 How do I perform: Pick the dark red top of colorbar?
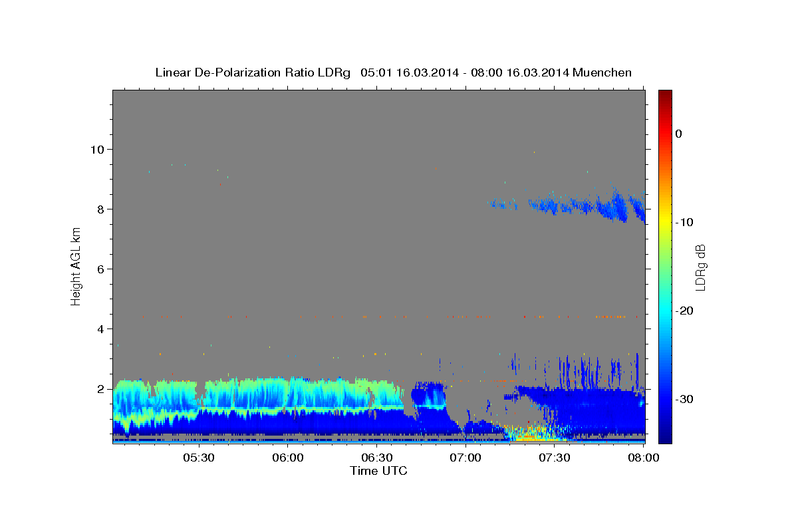coord(665,96)
